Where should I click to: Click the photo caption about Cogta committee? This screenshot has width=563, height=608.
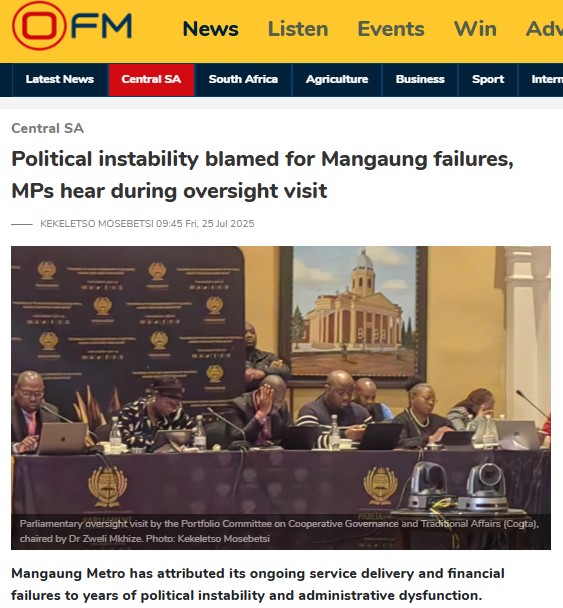pyautogui.click(x=279, y=531)
